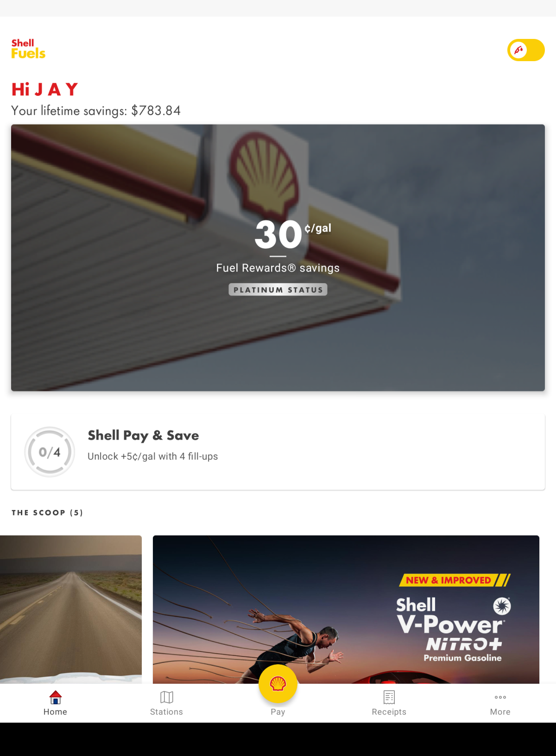This screenshot has width=556, height=756.
Task: Open the Home tab icon
Action: pyautogui.click(x=56, y=697)
